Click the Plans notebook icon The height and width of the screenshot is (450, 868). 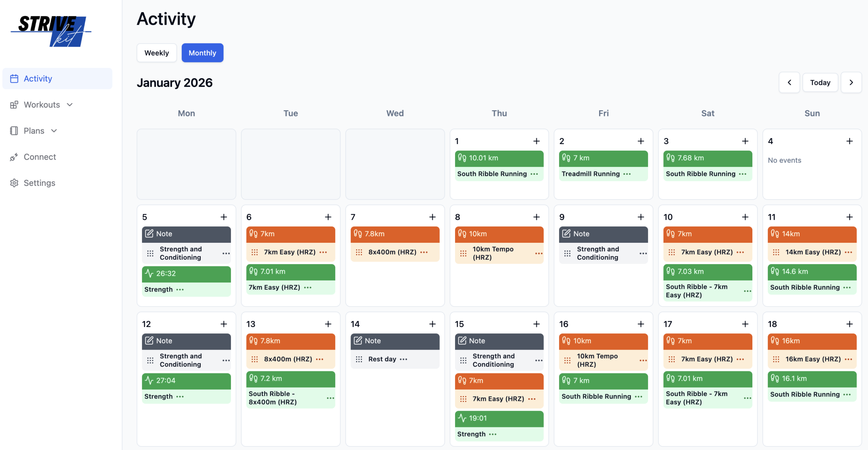[14, 131]
